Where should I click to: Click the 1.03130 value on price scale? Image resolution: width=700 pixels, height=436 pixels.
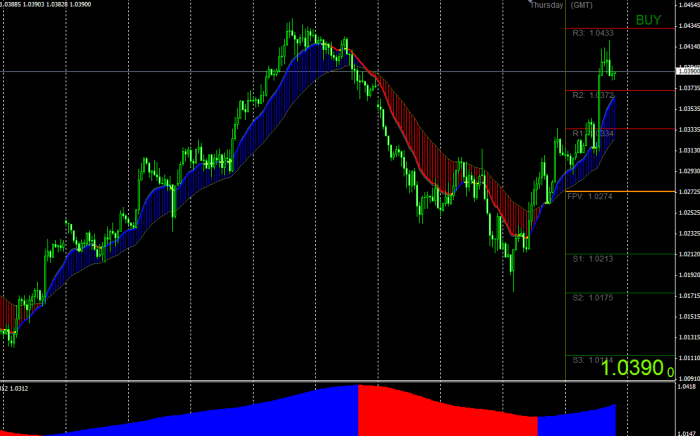(689, 150)
